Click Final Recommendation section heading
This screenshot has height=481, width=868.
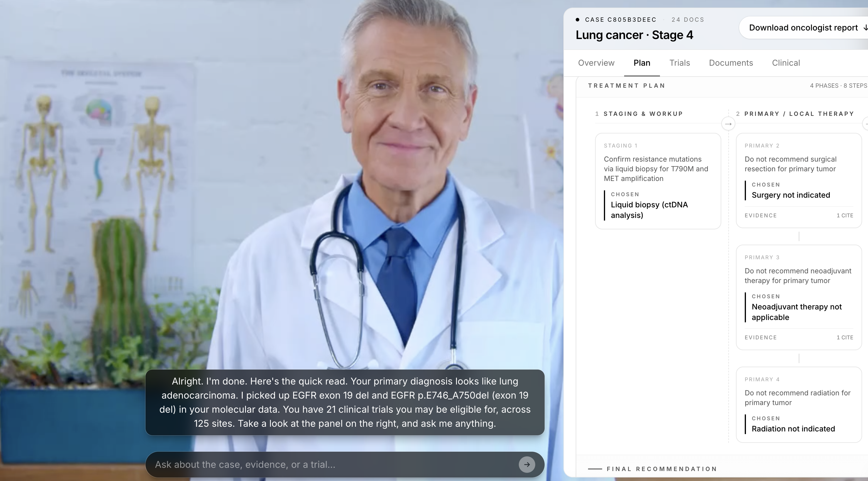(x=661, y=469)
